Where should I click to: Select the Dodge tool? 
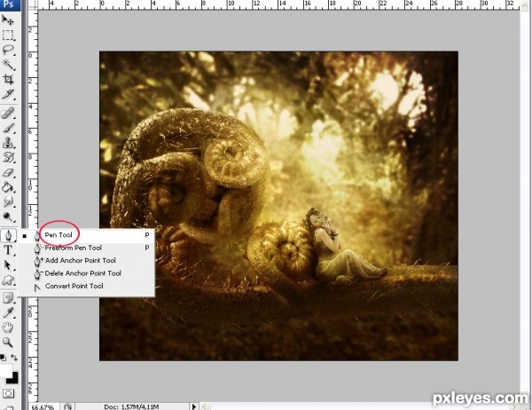[8, 217]
